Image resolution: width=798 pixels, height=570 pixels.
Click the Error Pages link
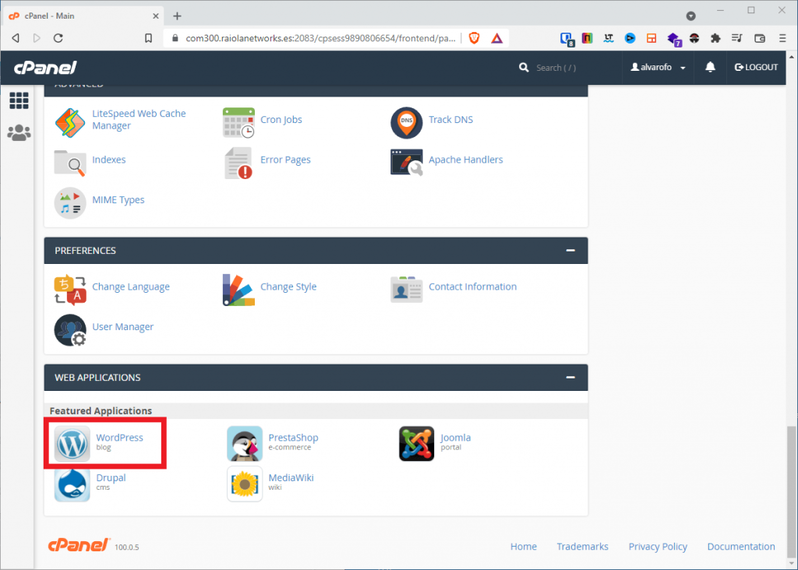[286, 160]
